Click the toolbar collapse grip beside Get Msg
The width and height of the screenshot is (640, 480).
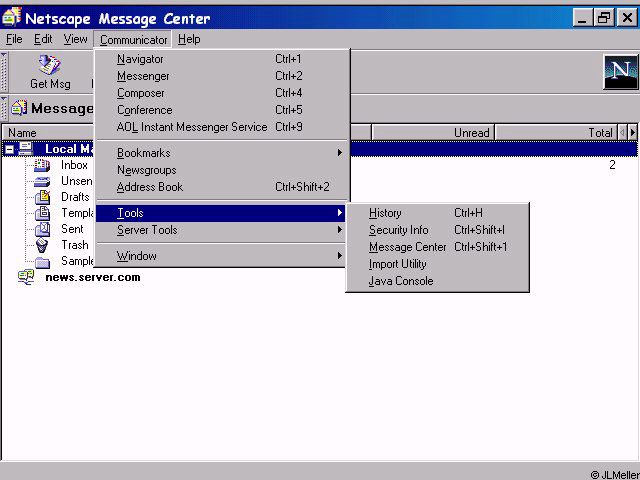point(4,72)
